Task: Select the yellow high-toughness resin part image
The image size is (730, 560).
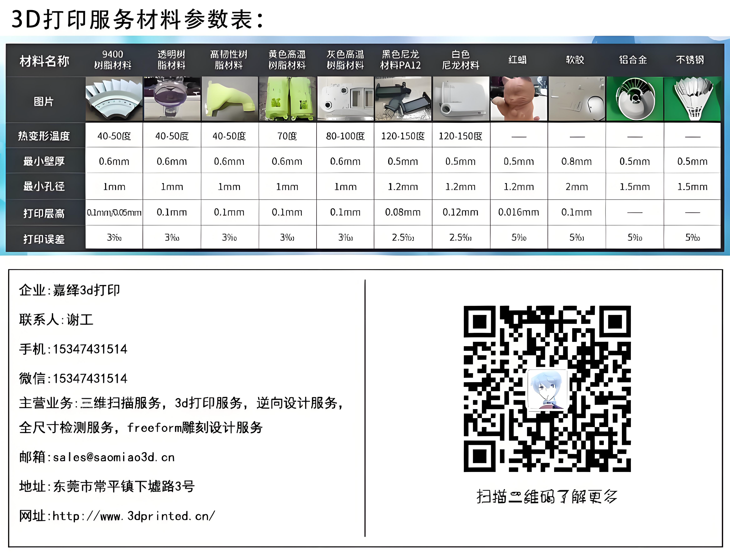Action: [x=230, y=99]
